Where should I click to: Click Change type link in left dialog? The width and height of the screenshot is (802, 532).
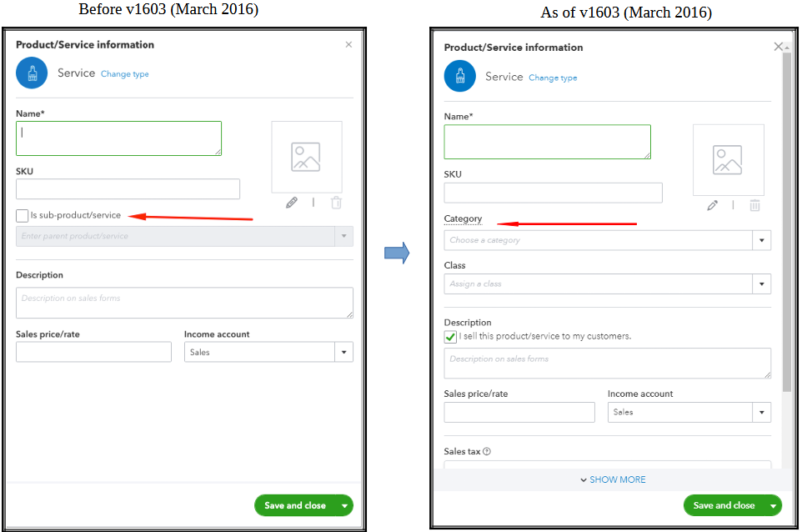click(x=125, y=74)
